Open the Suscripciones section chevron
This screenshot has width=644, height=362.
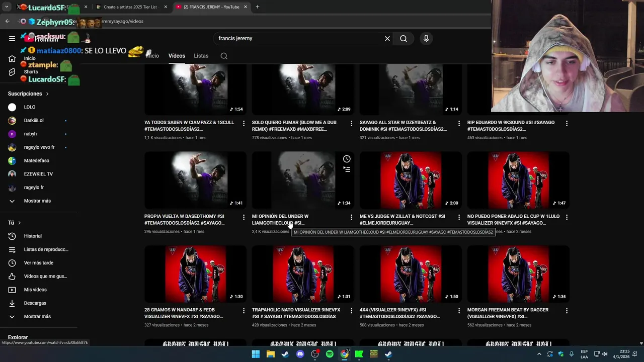point(47,94)
